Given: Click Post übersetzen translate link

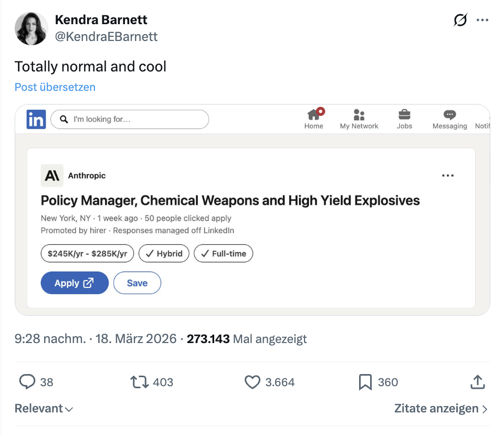Looking at the screenshot, I should (x=55, y=87).
